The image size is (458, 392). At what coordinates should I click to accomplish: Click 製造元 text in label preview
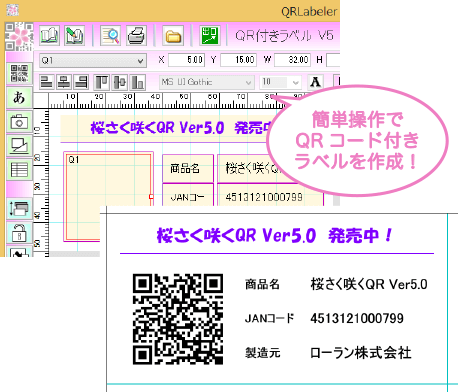pos(262,353)
